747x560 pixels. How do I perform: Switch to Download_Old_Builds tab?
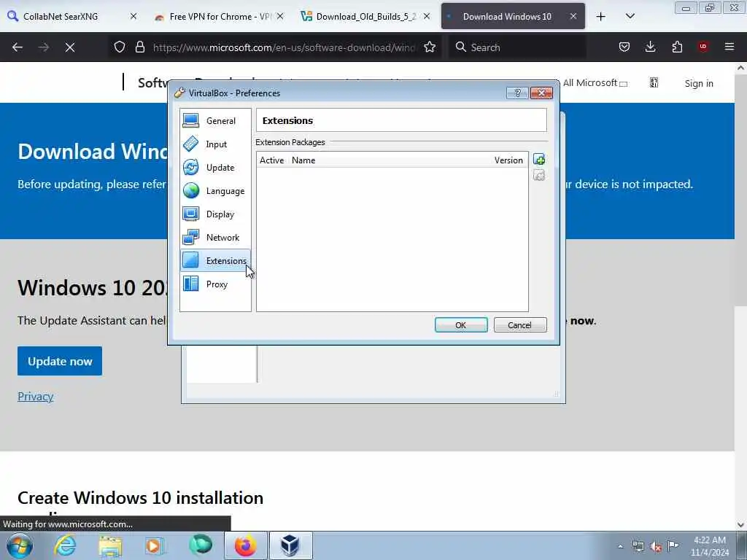366,16
